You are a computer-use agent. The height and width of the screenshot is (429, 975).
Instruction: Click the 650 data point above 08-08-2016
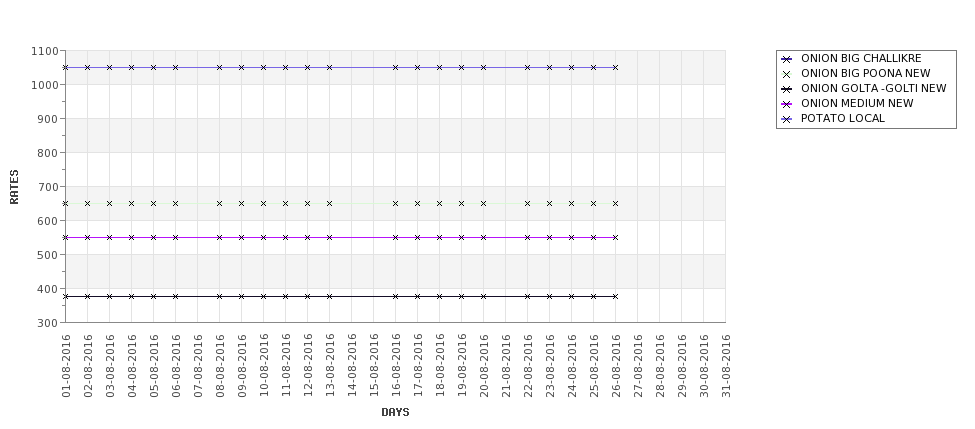point(219,203)
